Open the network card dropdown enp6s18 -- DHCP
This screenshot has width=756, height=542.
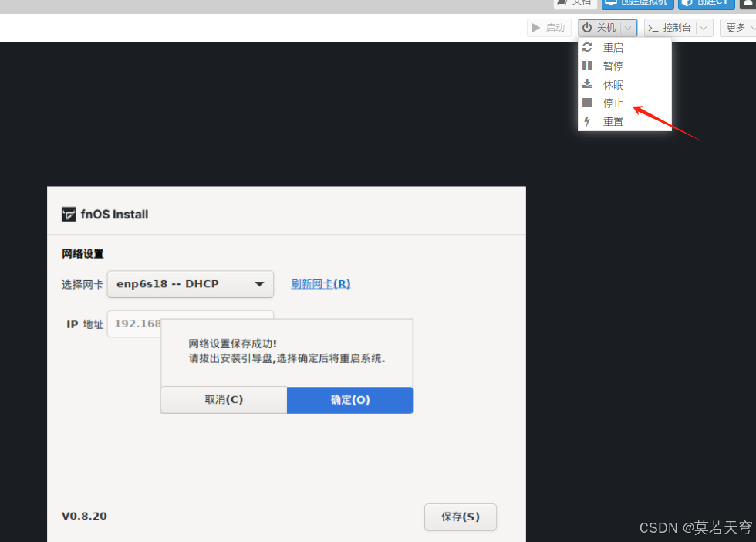(x=190, y=284)
